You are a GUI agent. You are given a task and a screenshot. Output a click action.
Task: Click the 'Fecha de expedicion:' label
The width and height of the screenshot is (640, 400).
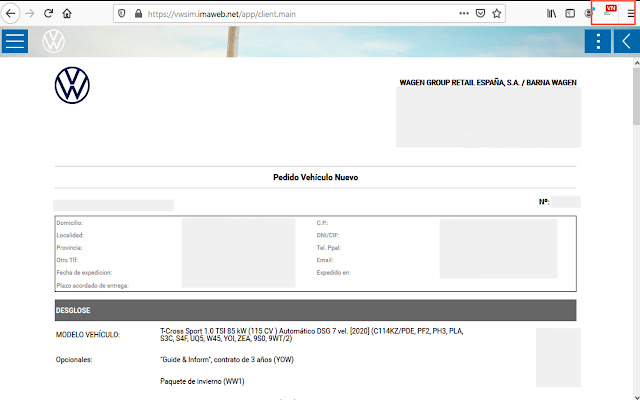(84, 273)
